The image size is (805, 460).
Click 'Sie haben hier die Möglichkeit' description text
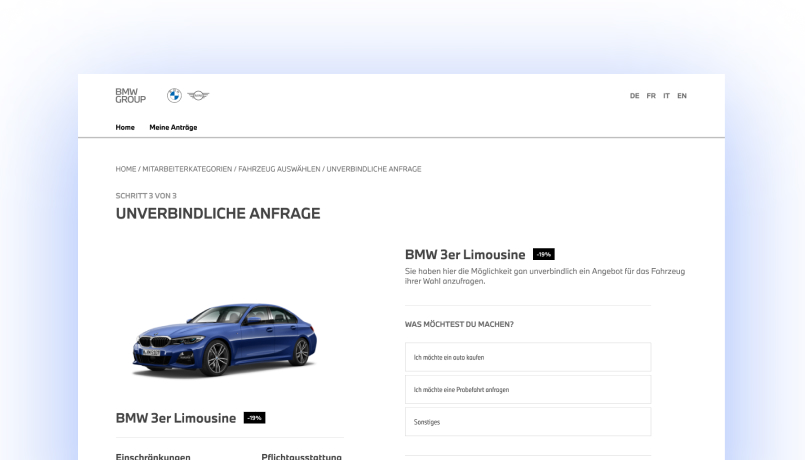(x=545, y=276)
